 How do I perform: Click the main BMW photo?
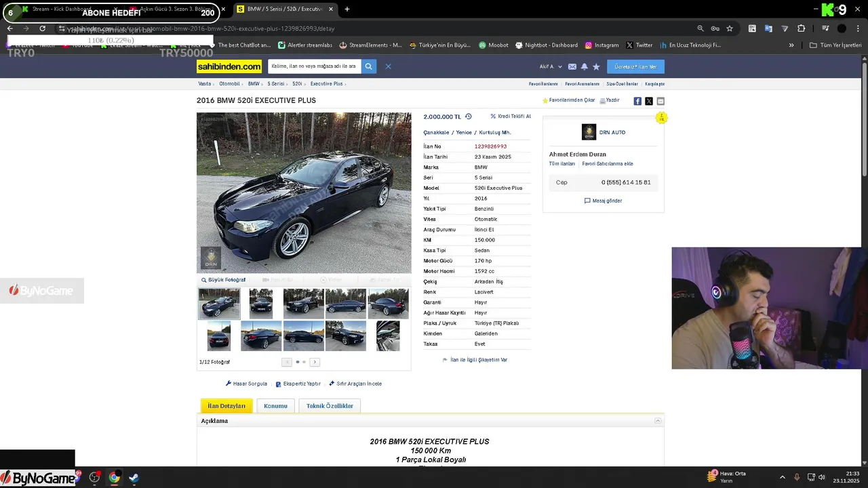[304, 192]
